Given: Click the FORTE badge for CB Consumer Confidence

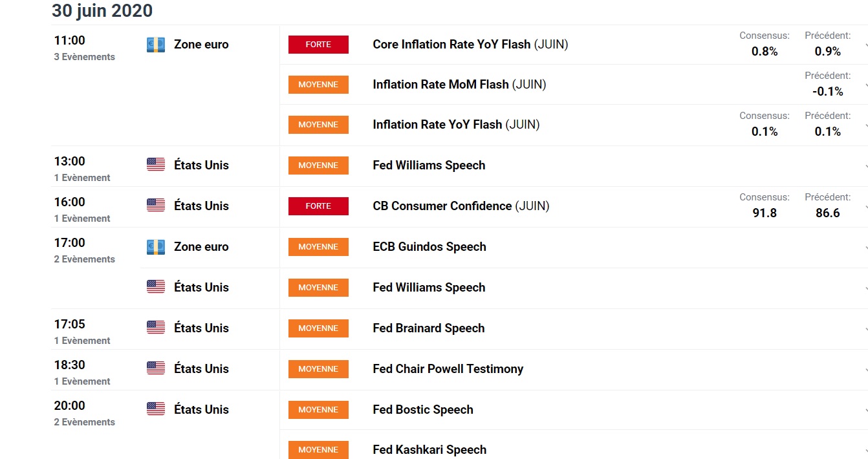Looking at the screenshot, I should tap(318, 206).
